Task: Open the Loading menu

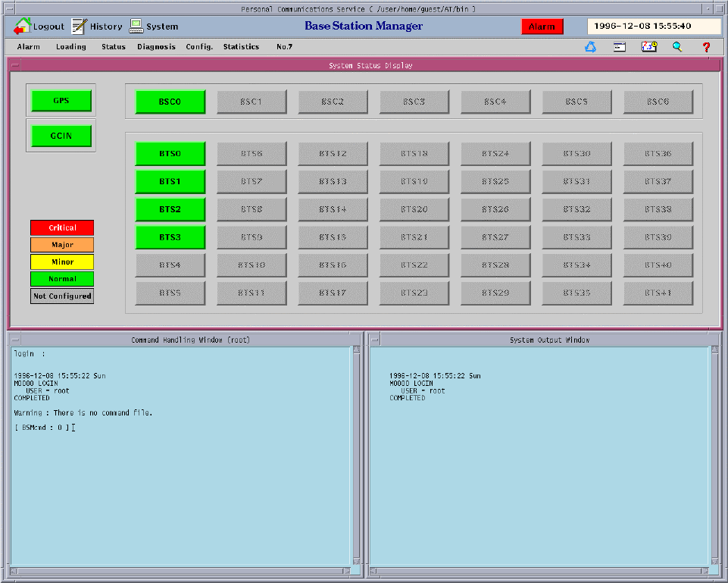Action: tap(71, 46)
